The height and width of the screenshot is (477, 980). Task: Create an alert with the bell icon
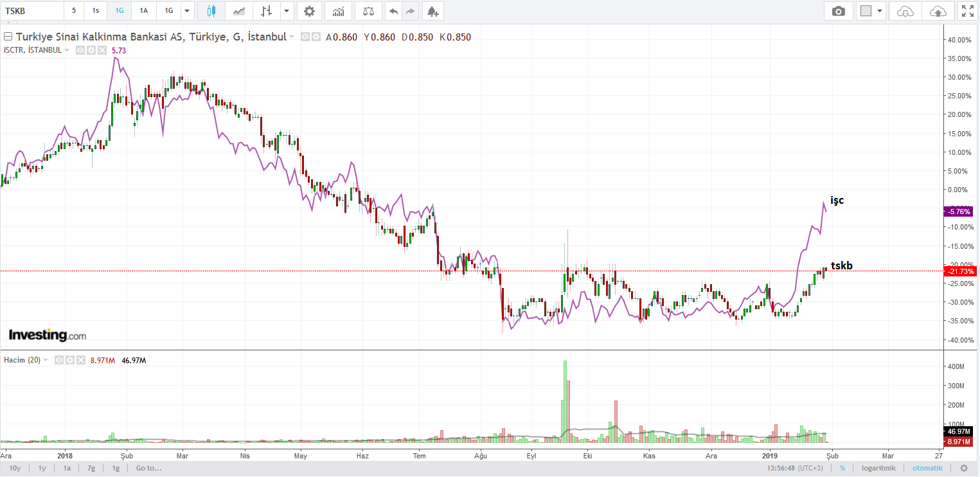point(433,11)
